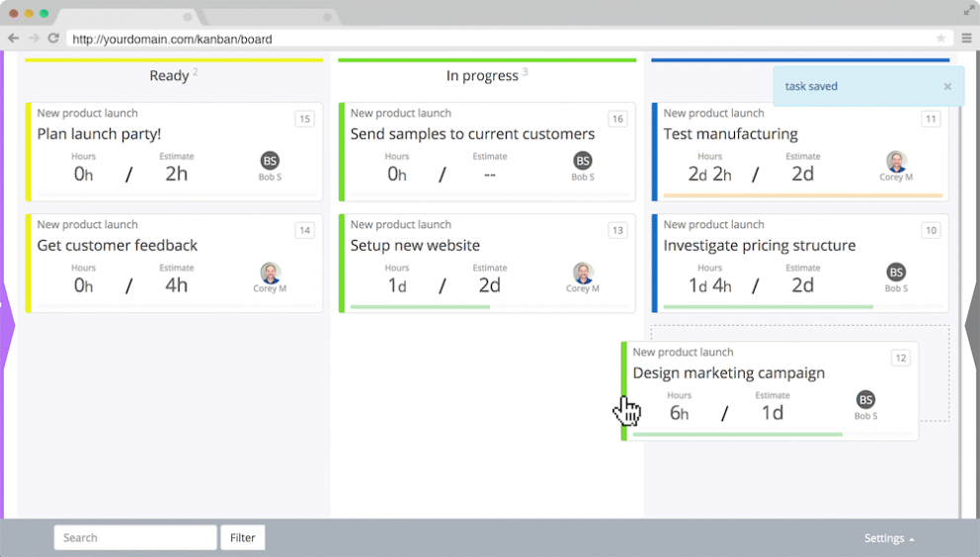This screenshot has width=980, height=557.
Task: Click the 'Ready' column header
Action: (x=169, y=76)
